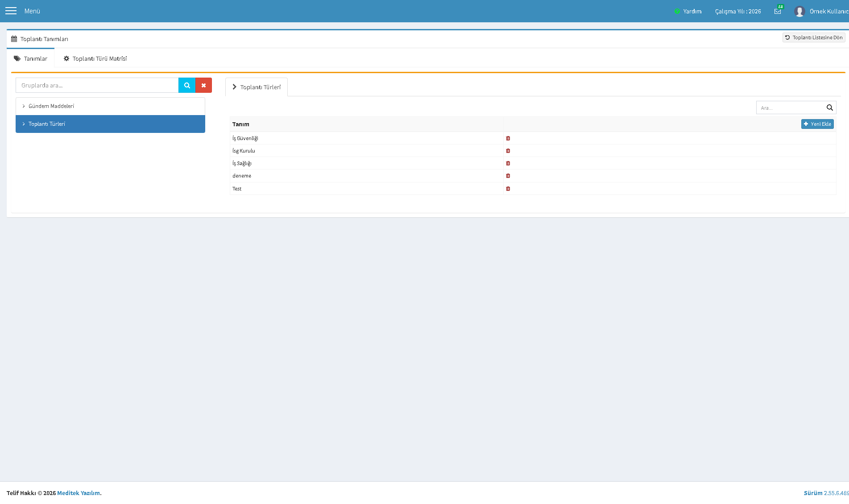Clear group search with red X button
This screenshot has height=504, width=849.
click(x=203, y=85)
